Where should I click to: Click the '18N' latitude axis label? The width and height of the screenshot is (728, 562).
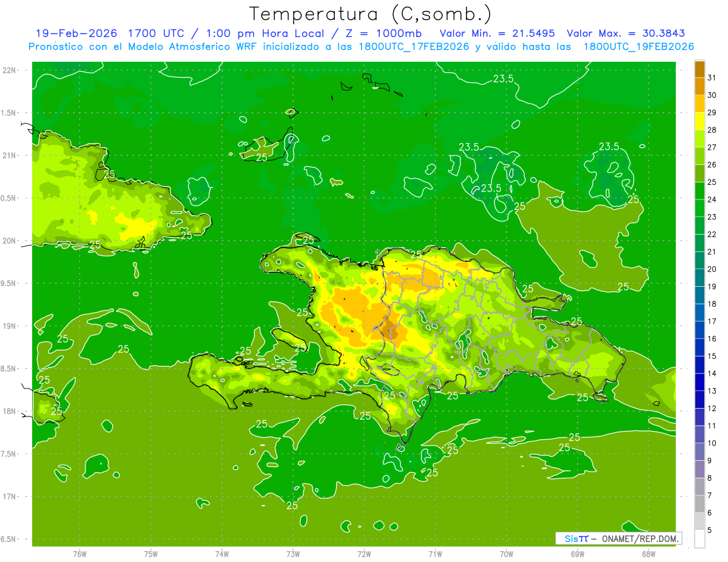[8, 412]
